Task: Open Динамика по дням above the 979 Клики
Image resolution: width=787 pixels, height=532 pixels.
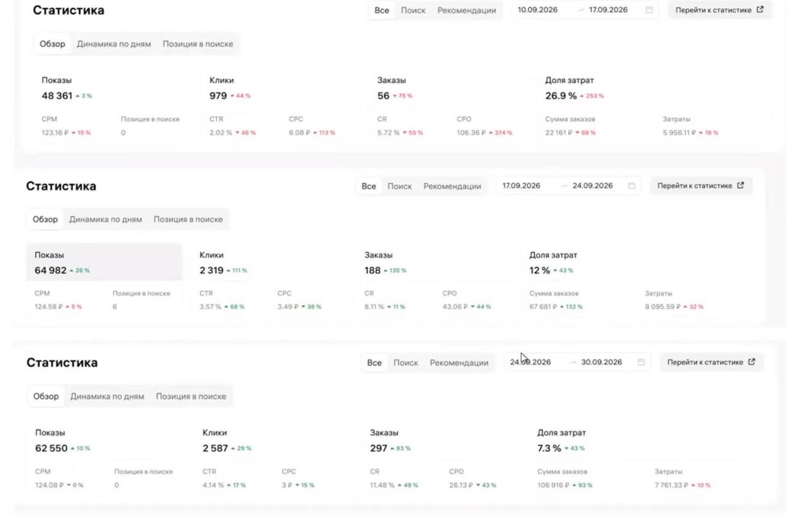Action: (x=114, y=44)
